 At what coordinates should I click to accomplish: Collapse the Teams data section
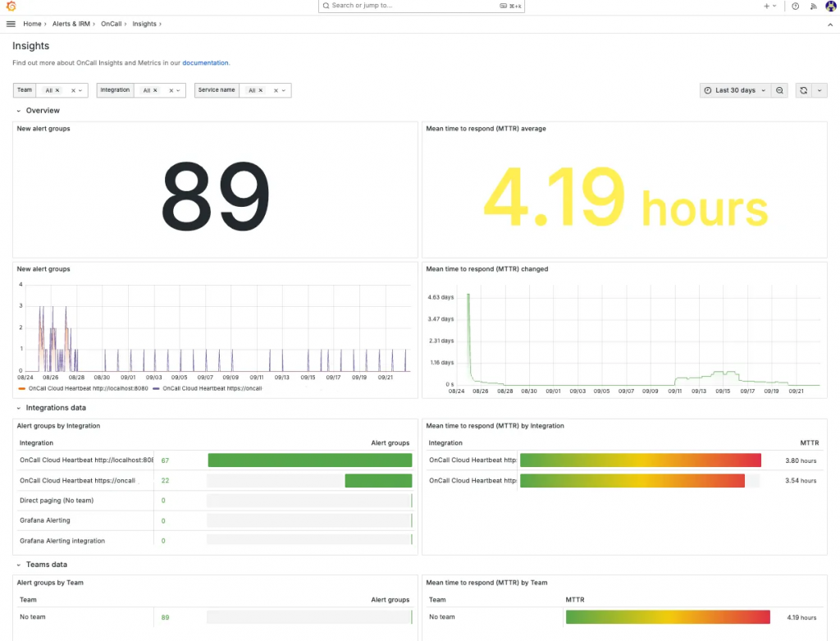pyautogui.click(x=19, y=565)
